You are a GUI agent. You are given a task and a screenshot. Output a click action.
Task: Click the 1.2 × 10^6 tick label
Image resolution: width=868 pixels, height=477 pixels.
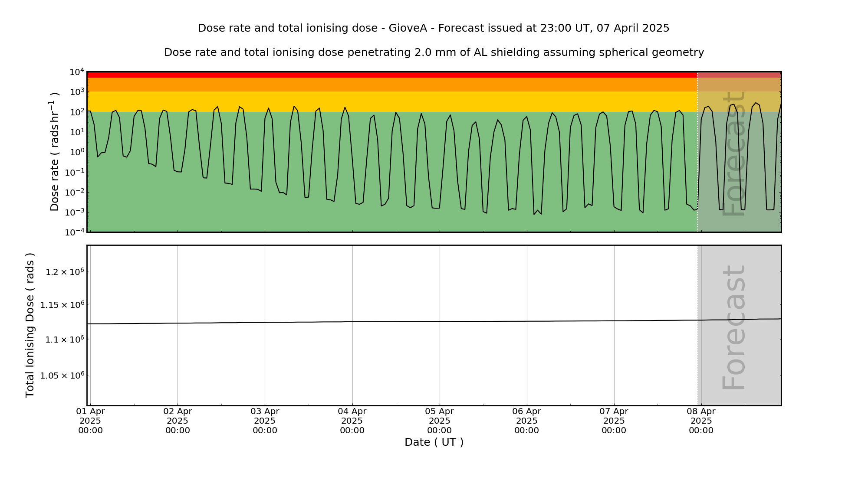[x=65, y=272]
